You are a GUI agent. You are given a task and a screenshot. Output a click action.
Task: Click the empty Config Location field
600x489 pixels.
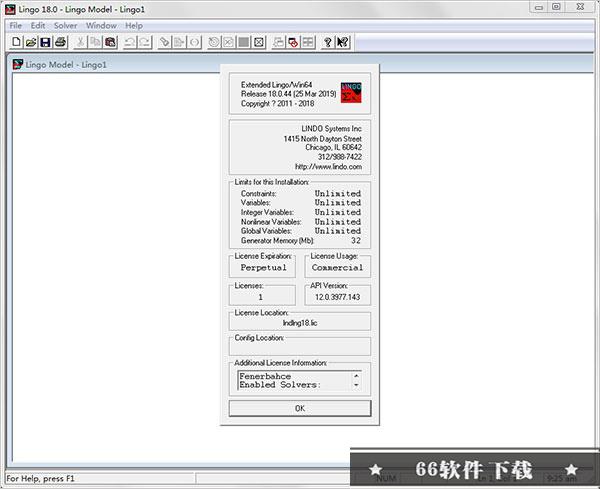[x=300, y=347]
